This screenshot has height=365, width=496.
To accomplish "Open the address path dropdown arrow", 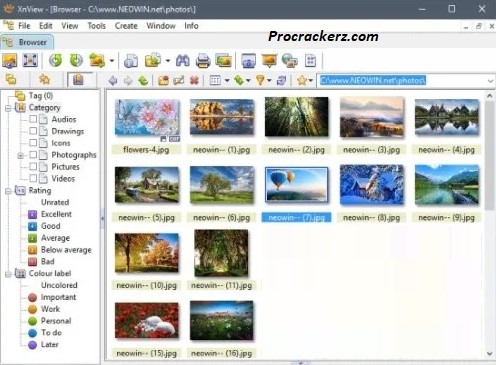I will tap(490, 81).
